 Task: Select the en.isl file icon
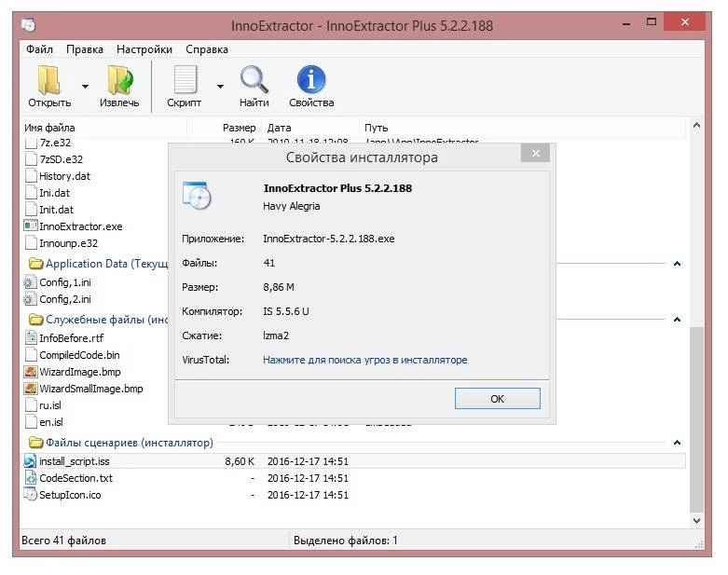(x=31, y=421)
